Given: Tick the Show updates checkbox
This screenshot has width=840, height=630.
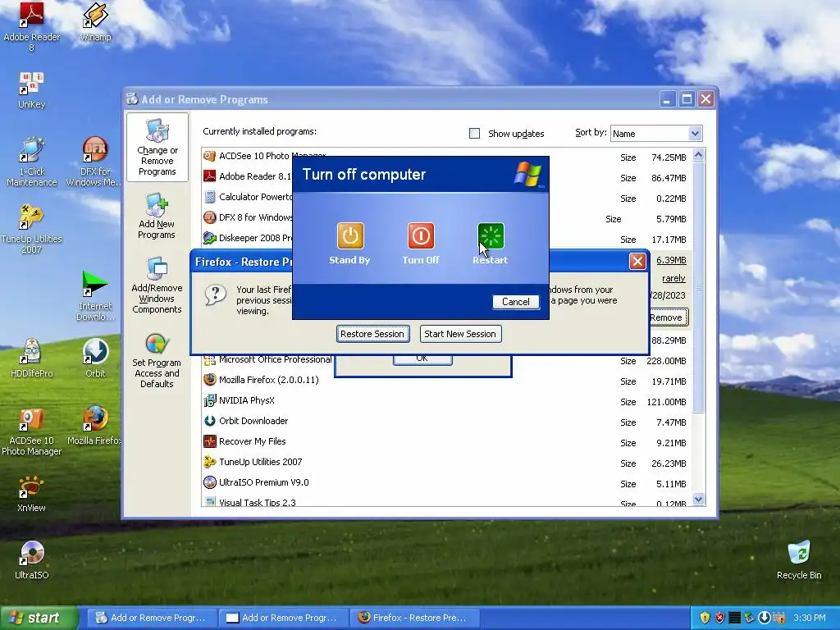Looking at the screenshot, I should [x=475, y=134].
